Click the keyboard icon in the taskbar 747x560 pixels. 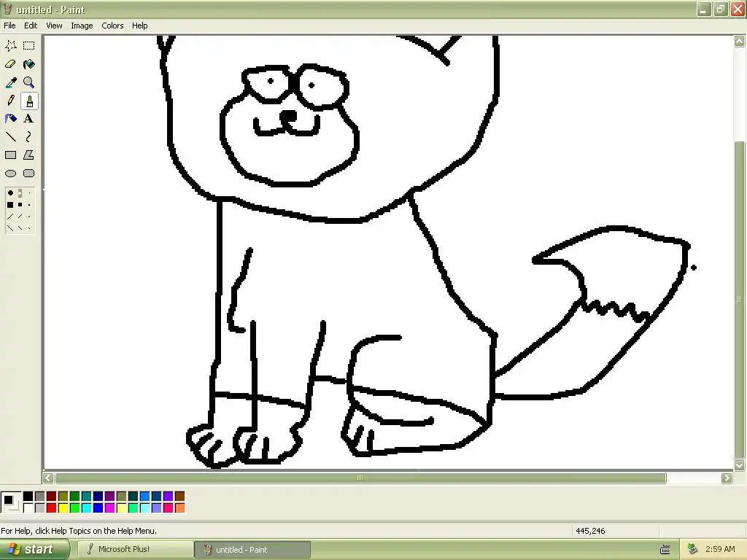[x=665, y=550]
